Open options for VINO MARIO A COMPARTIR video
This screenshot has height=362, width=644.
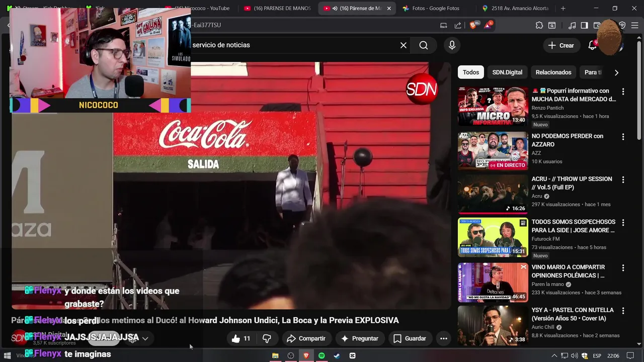[623, 268]
